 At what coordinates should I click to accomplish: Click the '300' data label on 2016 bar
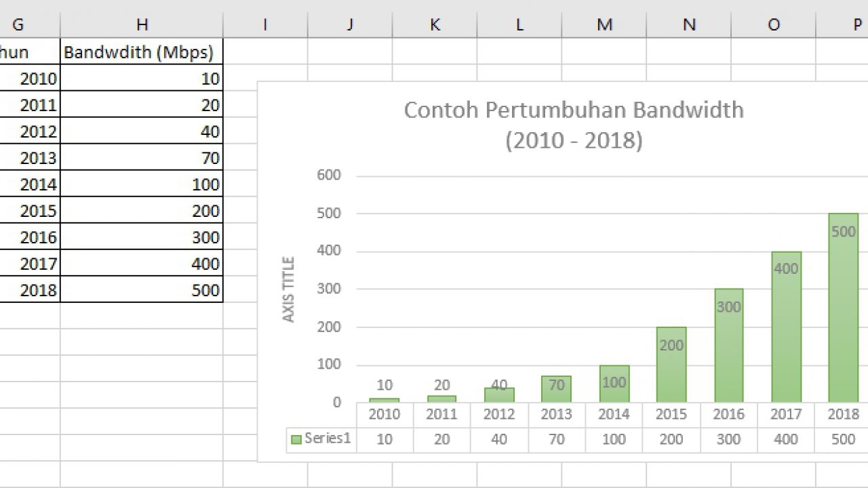click(x=728, y=307)
